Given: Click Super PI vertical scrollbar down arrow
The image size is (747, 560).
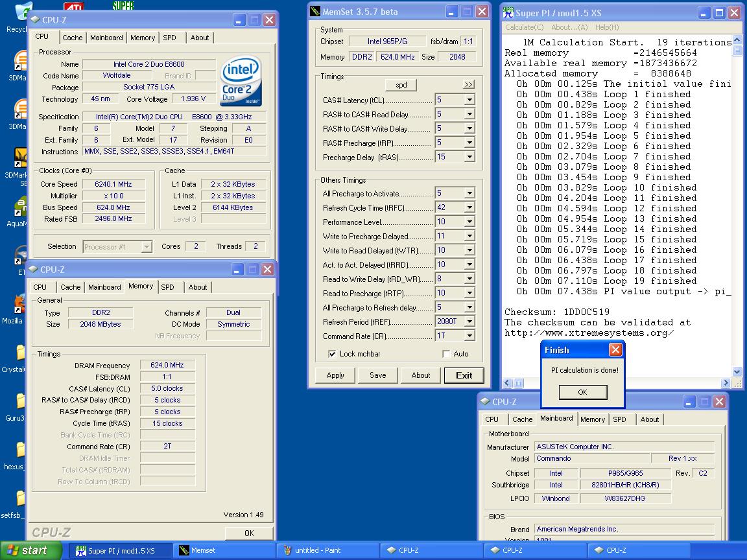Looking at the screenshot, I should point(737,372).
